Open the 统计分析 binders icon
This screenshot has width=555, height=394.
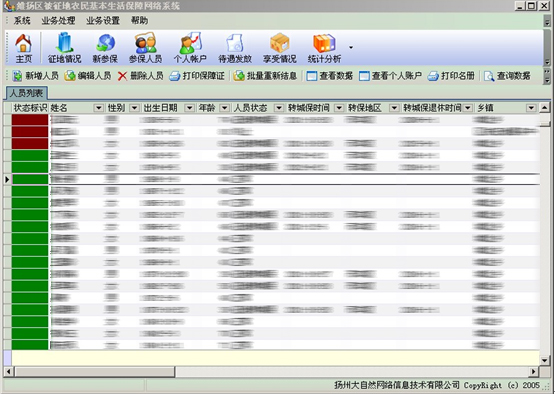click(x=324, y=48)
